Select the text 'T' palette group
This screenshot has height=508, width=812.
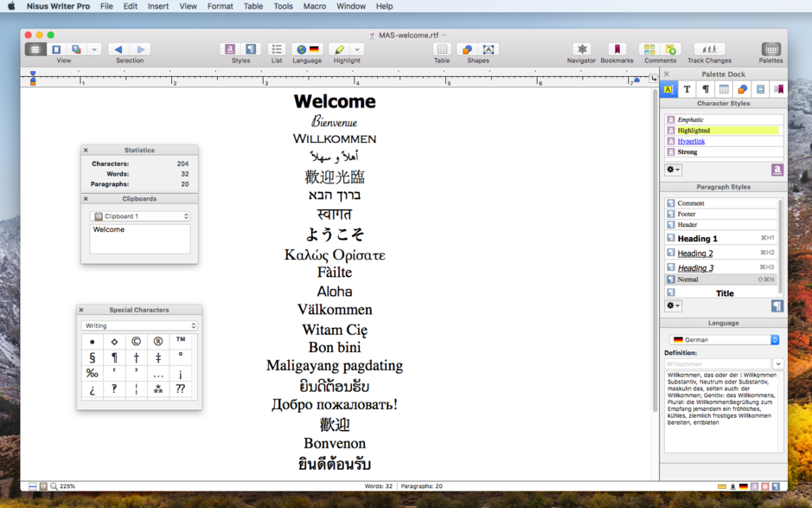point(687,89)
